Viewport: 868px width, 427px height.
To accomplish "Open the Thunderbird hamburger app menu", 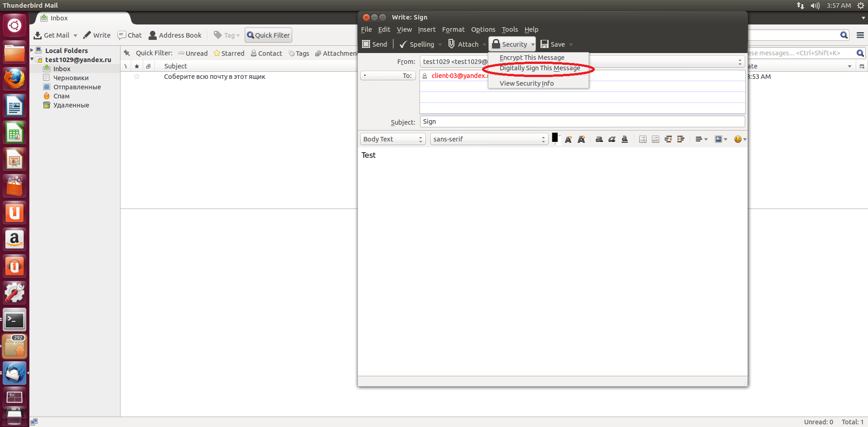I will coord(860,35).
